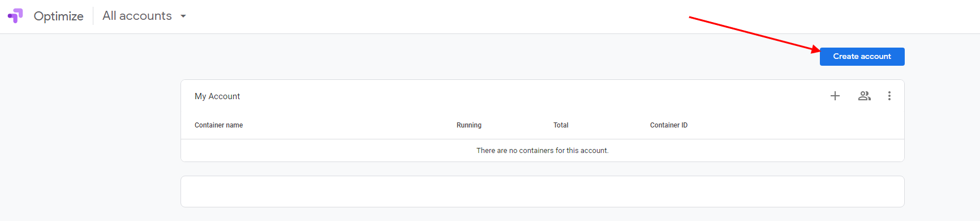Click the Total column header
980x221 pixels.
tap(561, 125)
